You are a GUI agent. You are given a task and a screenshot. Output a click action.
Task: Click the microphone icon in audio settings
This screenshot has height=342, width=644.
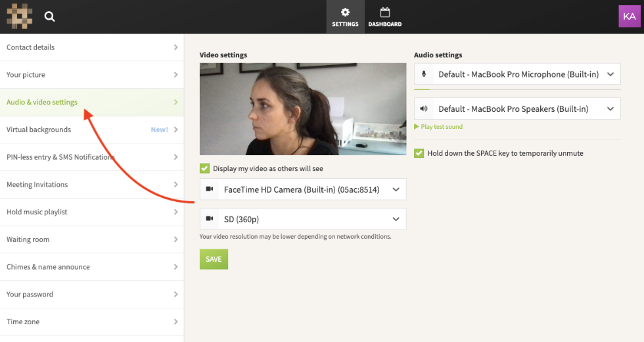(424, 74)
